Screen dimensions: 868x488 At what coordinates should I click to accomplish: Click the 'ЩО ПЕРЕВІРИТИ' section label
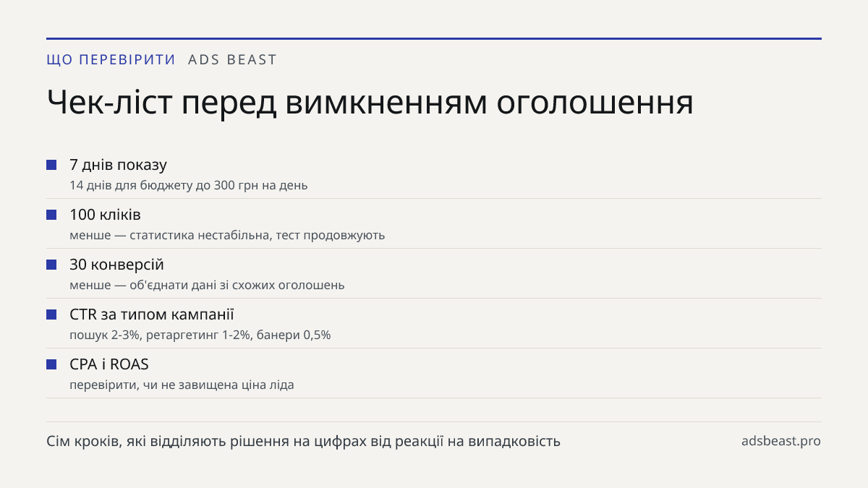tap(111, 59)
